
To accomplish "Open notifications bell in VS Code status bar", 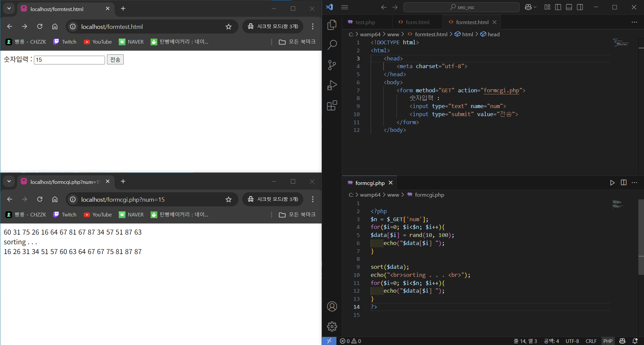I will [635, 341].
